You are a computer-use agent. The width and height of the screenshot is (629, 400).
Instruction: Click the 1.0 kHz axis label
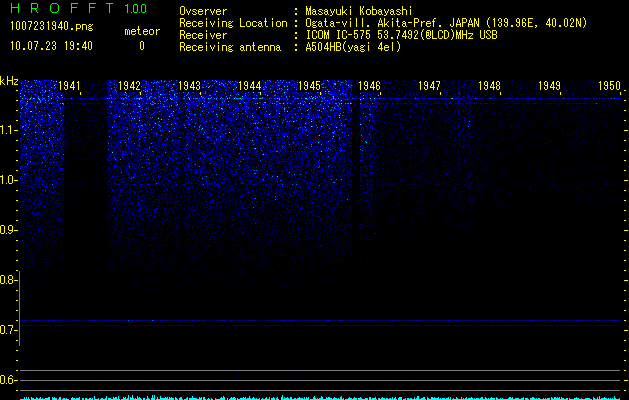point(8,180)
